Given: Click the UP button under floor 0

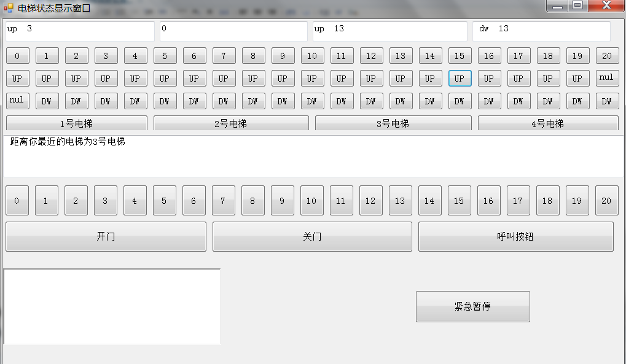Looking at the screenshot, I should tap(18, 79).
